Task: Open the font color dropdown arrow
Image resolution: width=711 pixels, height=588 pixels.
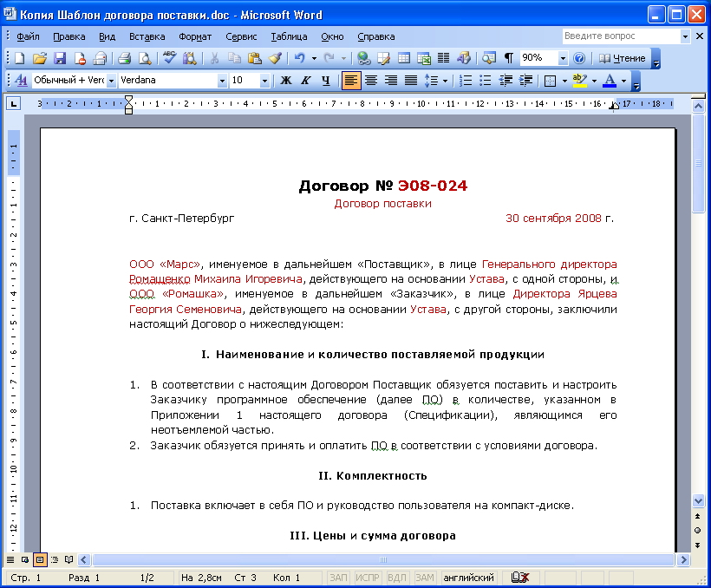Action: (624, 81)
